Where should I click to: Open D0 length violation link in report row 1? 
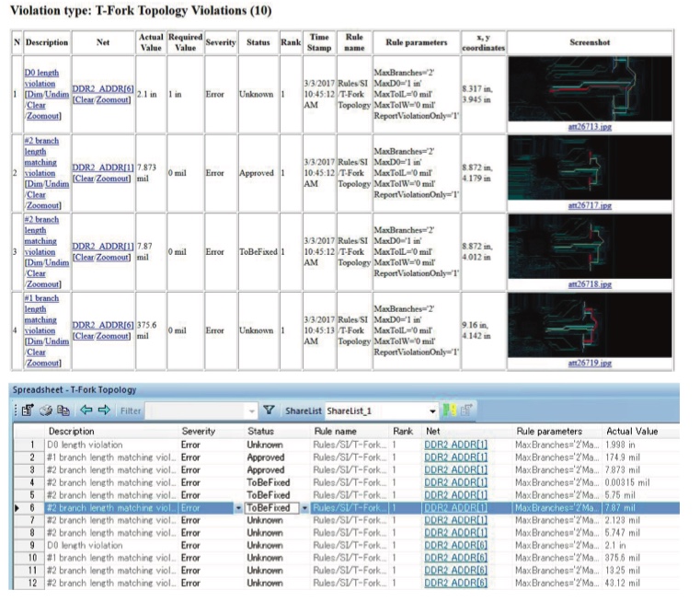point(41,77)
